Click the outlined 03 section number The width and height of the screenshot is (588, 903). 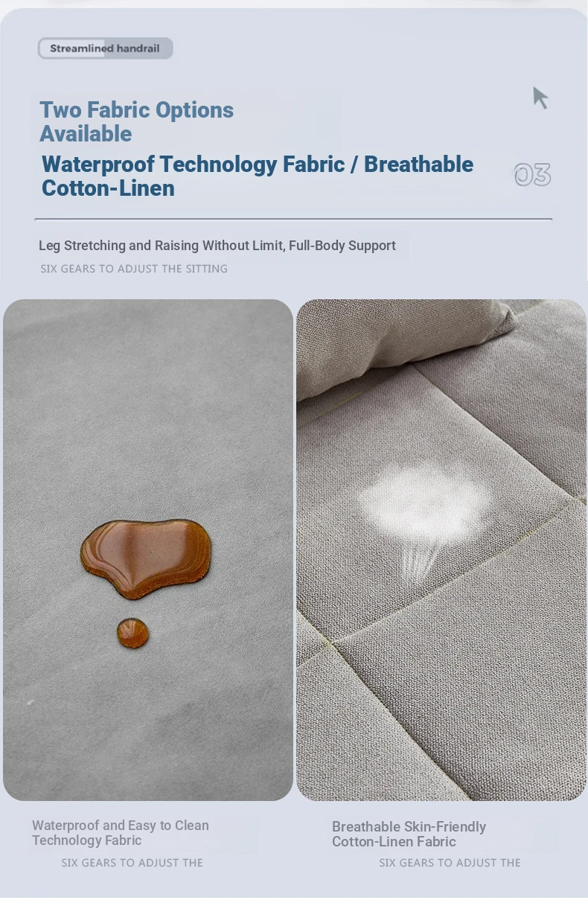[x=532, y=175]
